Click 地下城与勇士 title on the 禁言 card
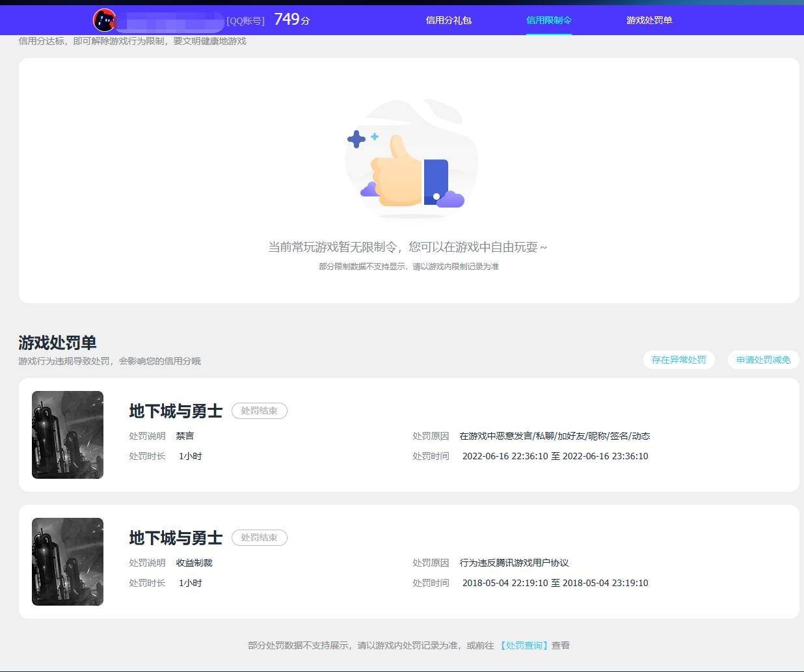The width and height of the screenshot is (804, 672). pos(176,410)
